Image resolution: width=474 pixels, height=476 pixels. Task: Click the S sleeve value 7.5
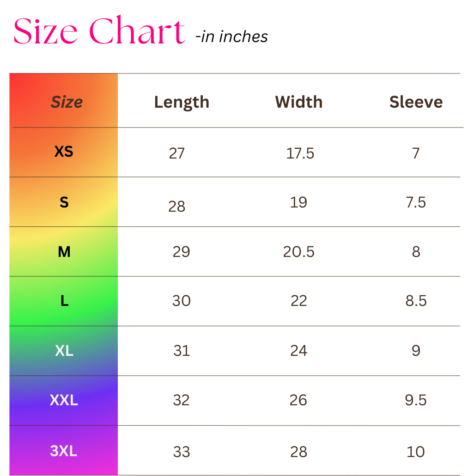pyautogui.click(x=416, y=202)
